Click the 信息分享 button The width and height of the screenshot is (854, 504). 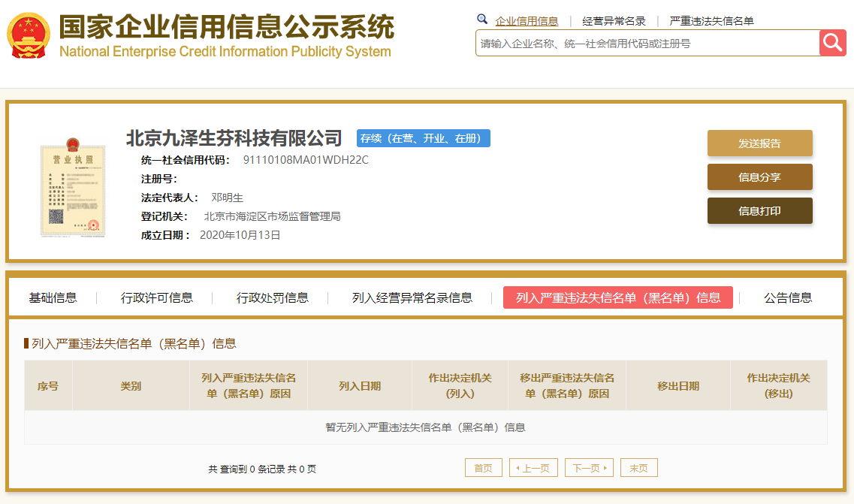[x=760, y=177]
